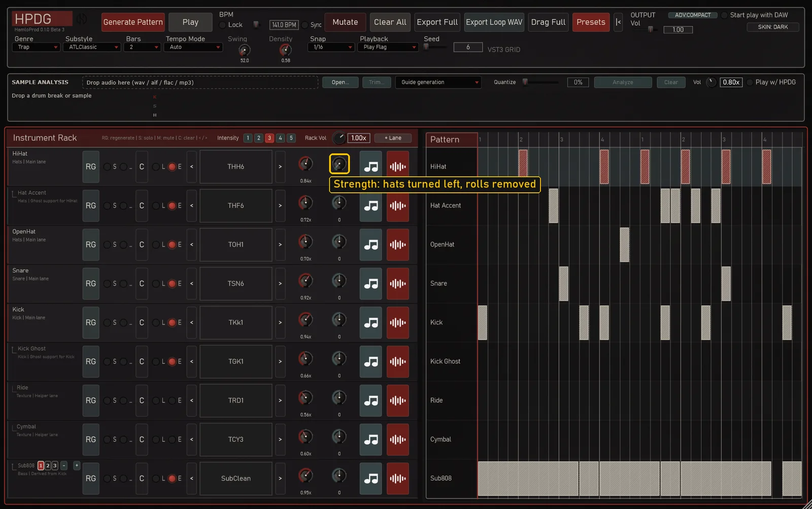Click the Mutate button
The image size is (812, 509).
[x=345, y=22]
